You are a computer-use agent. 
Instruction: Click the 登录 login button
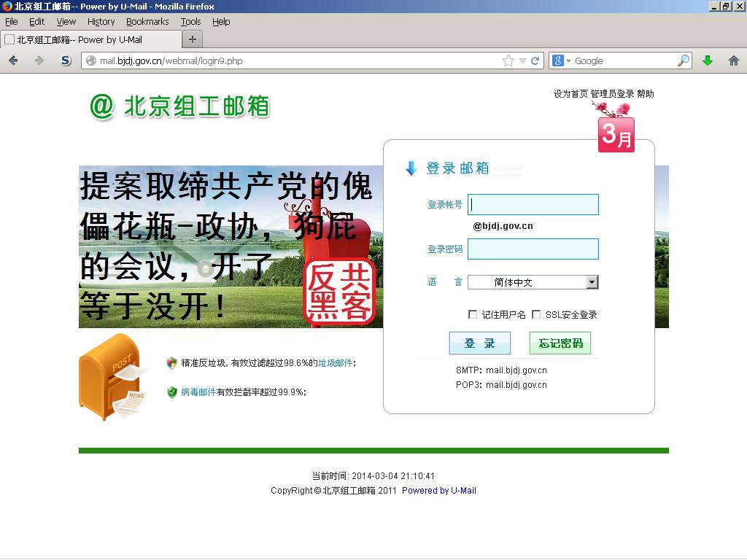tap(479, 343)
